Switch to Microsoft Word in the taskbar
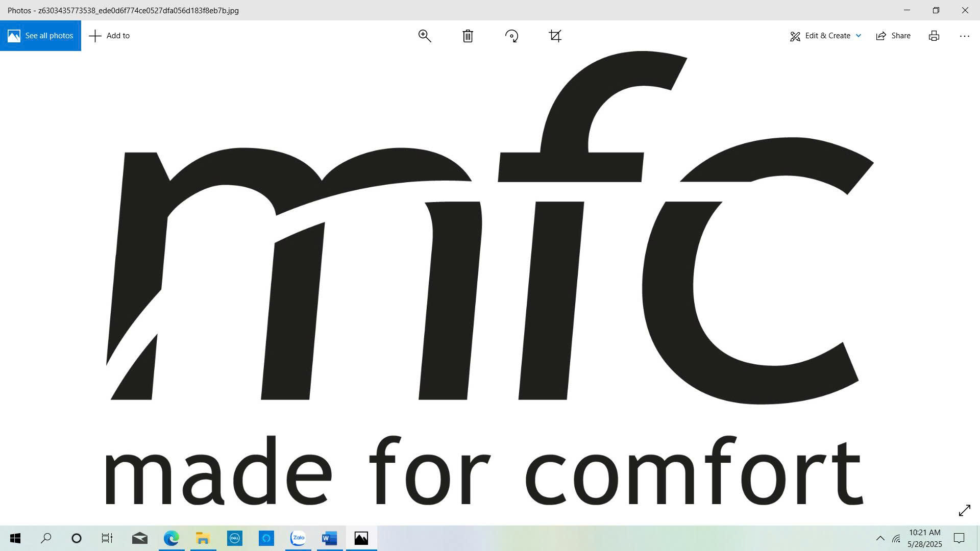The height and width of the screenshot is (551, 980). click(x=329, y=538)
